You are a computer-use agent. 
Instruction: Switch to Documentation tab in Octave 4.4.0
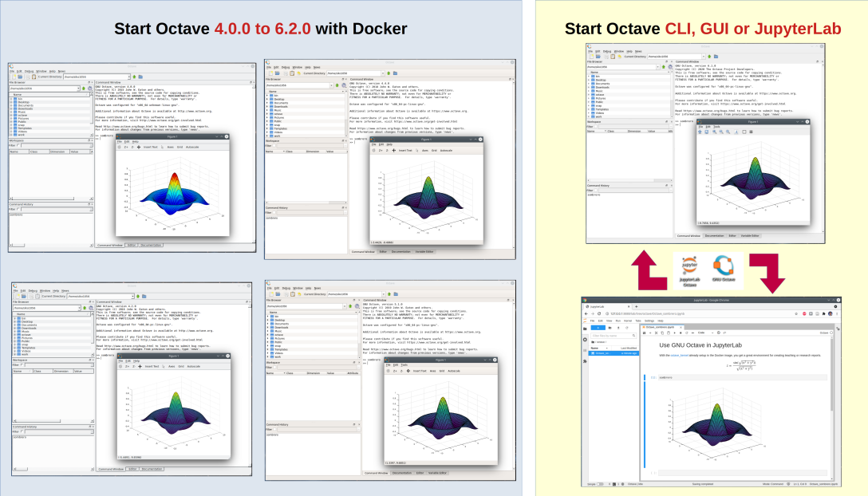400,251
